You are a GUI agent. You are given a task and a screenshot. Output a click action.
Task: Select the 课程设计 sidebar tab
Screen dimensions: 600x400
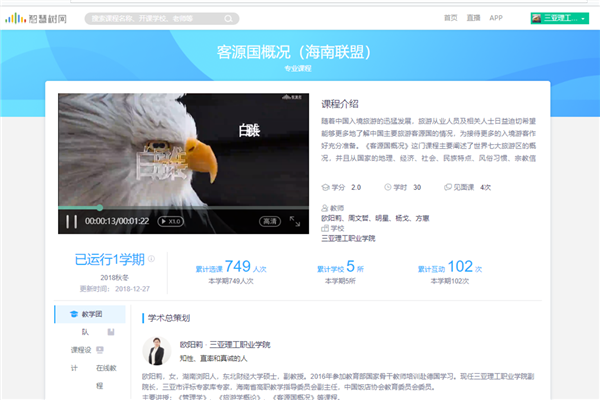tap(75, 350)
